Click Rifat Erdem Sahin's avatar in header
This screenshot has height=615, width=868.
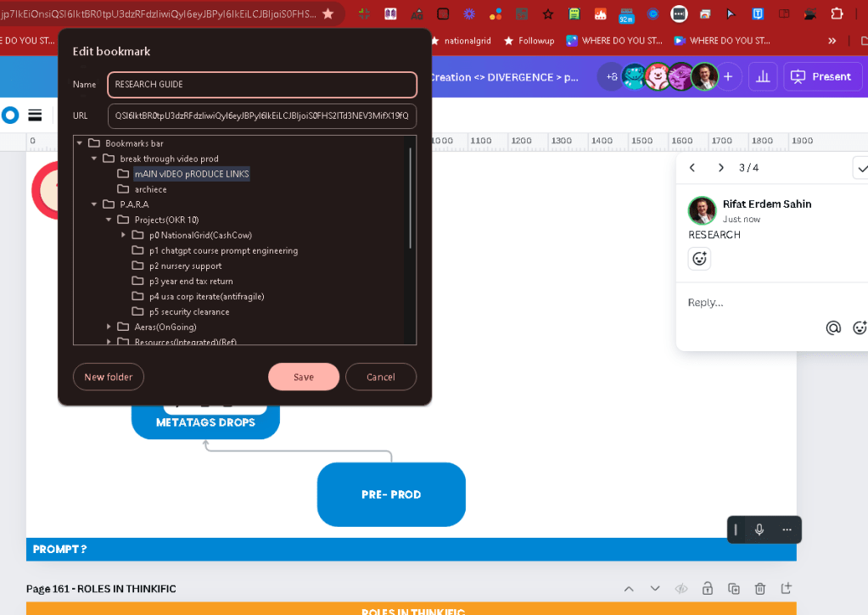[x=704, y=76]
